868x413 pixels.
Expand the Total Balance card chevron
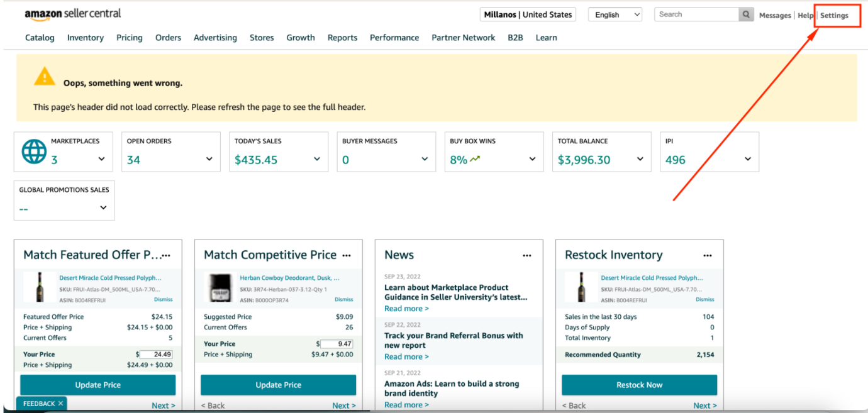click(640, 159)
